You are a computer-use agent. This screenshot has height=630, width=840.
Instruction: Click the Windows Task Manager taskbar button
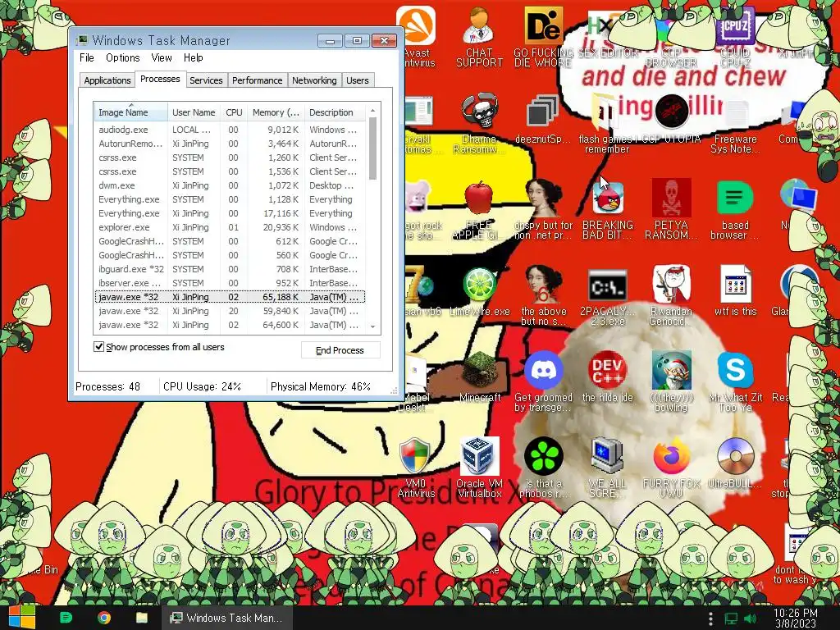point(228,618)
